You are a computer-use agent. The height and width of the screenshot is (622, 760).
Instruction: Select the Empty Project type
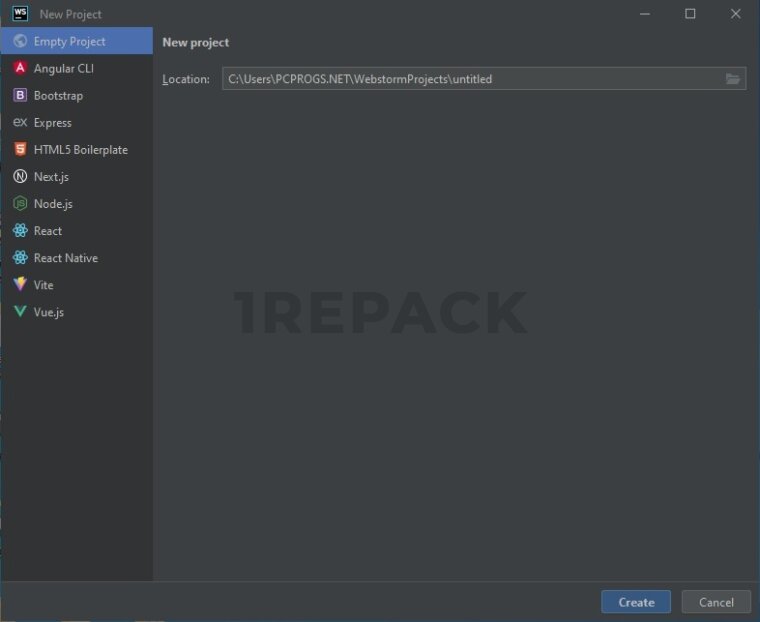click(69, 42)
